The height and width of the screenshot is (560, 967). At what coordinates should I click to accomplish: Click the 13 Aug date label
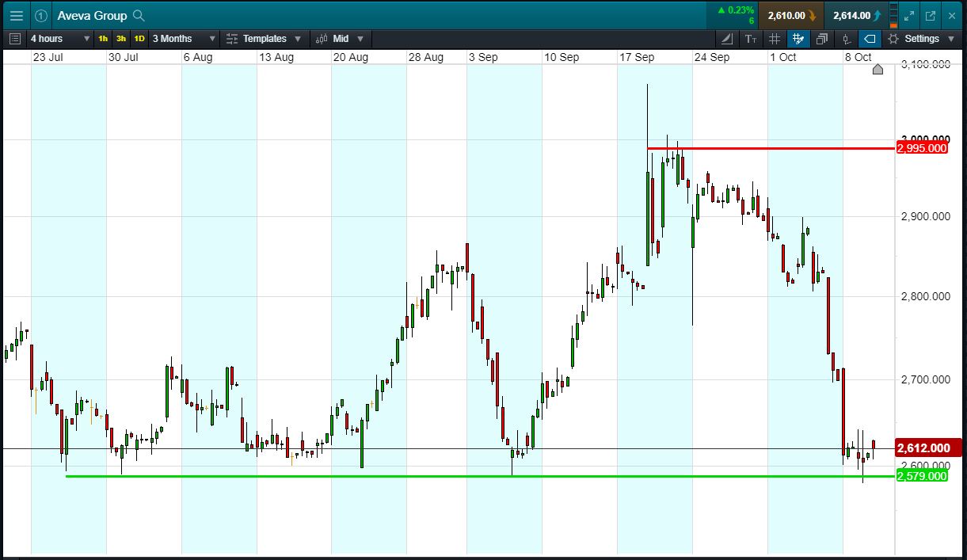(276, 57)
